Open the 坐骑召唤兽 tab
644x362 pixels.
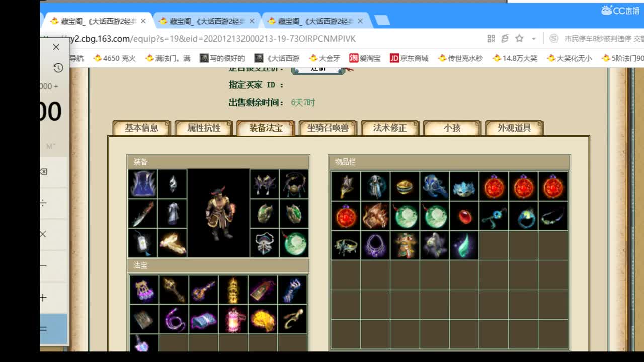point(328,128)
